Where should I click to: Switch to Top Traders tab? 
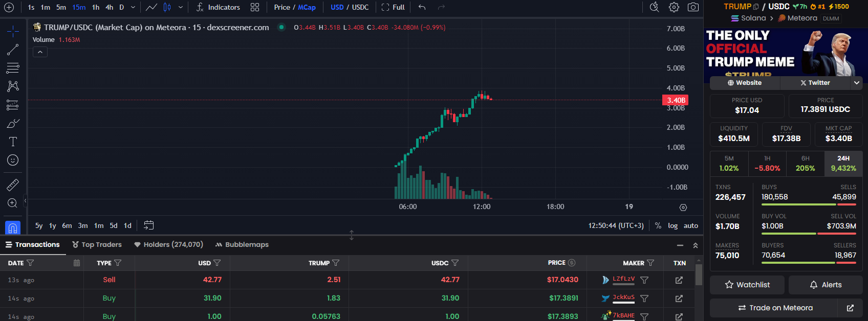tap(97, 245)
